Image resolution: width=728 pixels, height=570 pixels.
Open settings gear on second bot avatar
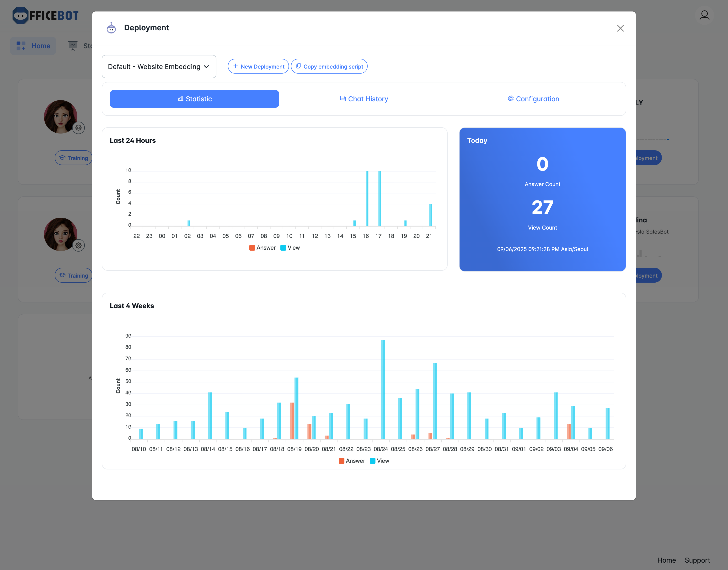[78, 245]
